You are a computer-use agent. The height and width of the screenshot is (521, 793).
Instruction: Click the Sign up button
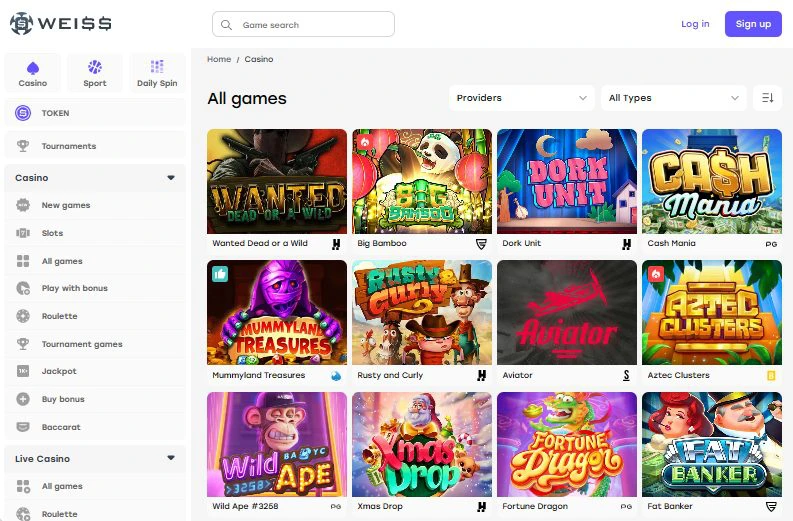pos(753,24)
